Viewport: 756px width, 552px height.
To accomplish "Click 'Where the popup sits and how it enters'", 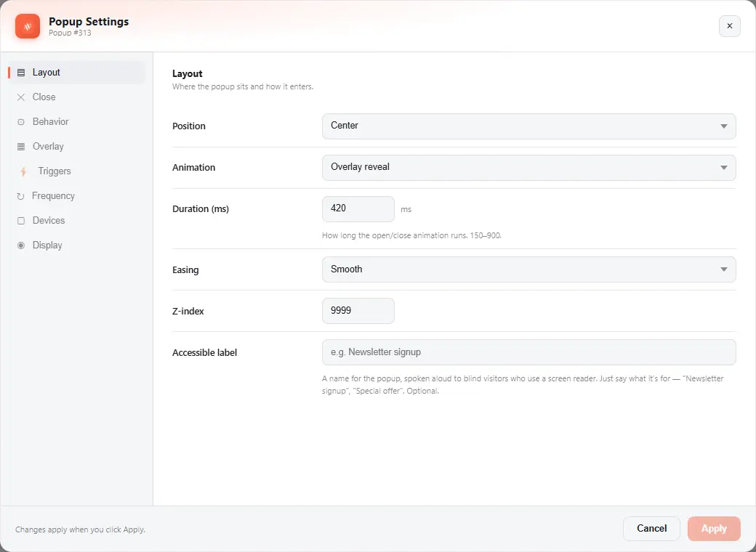I will (x=243, y=86).
